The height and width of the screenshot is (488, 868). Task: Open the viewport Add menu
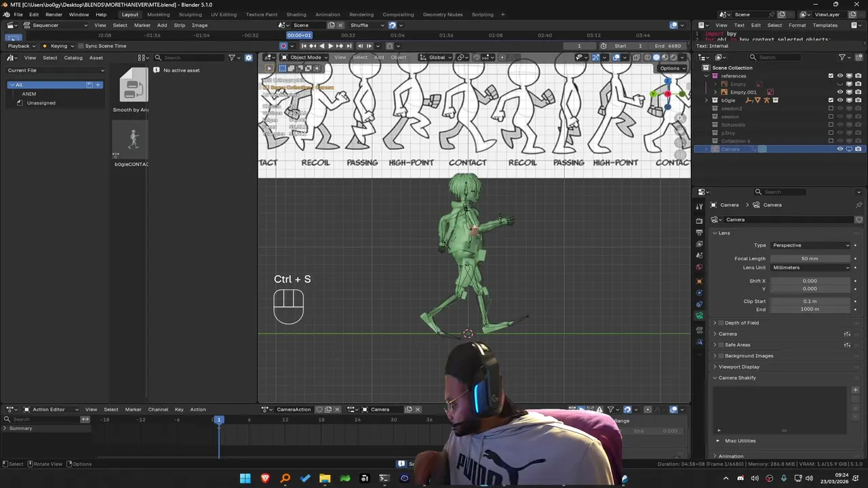click(x=379, y=58)
